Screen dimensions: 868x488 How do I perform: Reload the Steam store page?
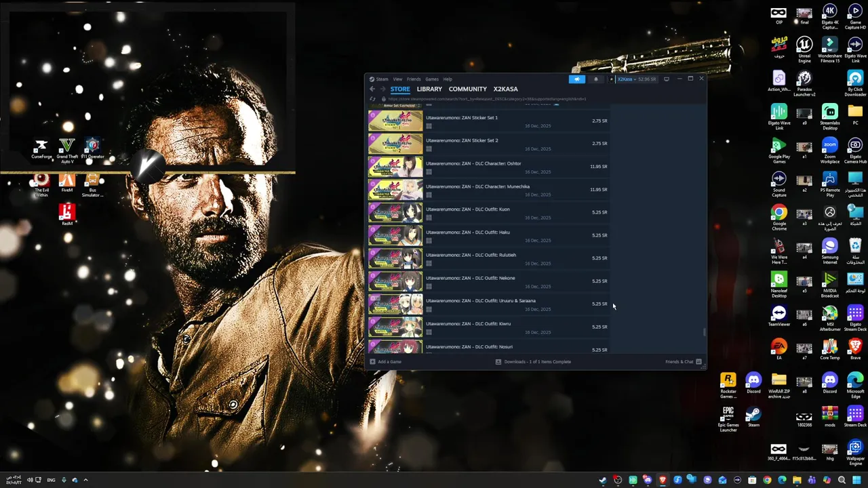click(372, 99)
